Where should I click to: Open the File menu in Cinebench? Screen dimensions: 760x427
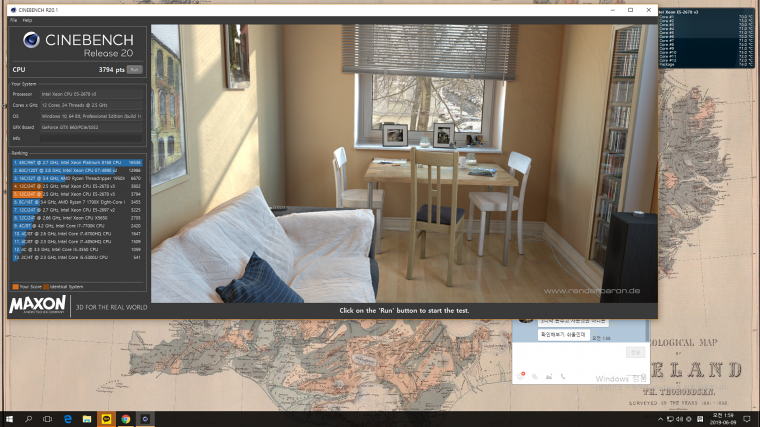click(x=13, y=20)
